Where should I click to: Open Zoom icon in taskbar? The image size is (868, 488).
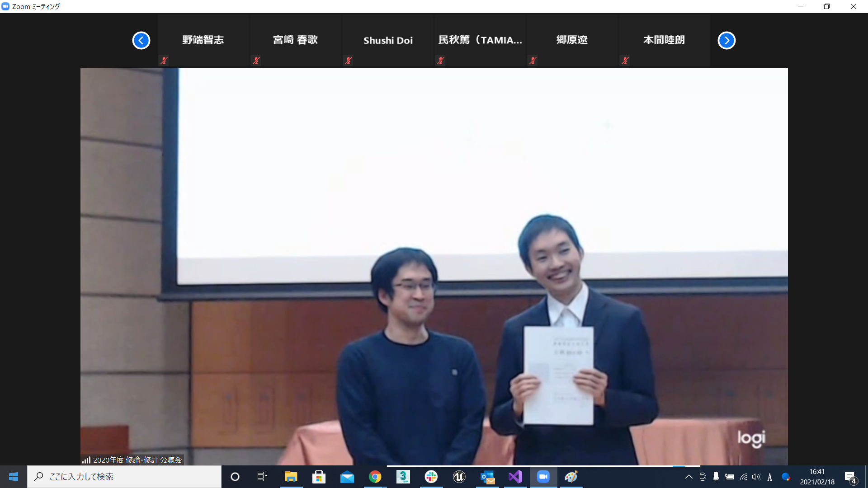543,477
